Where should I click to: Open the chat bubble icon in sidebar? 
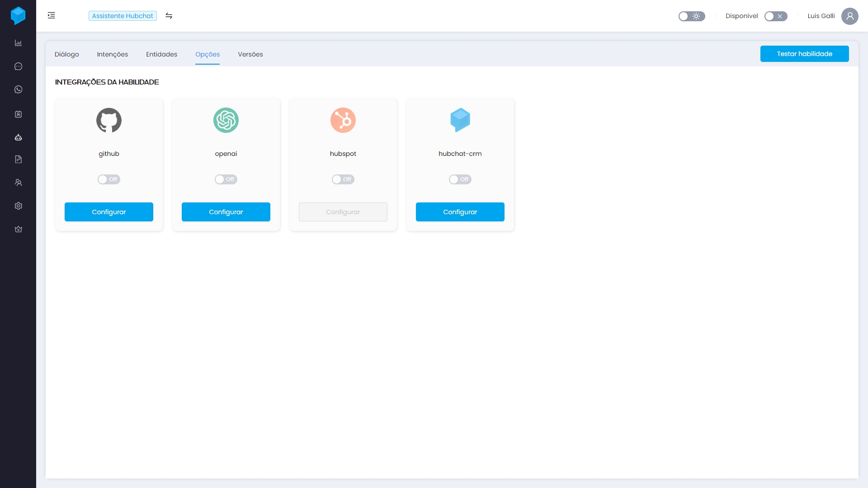19,66
